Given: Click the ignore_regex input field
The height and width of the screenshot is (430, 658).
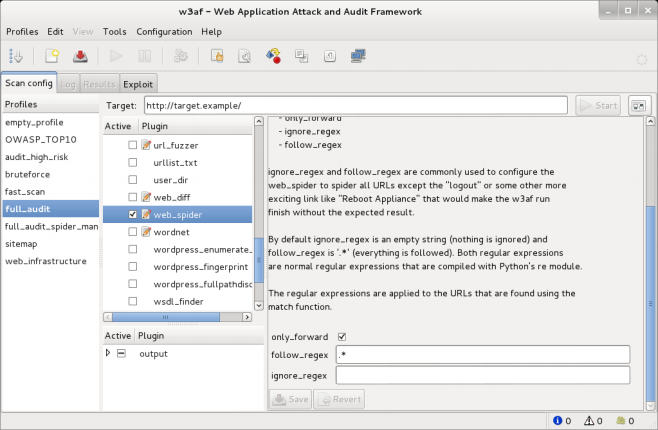Looking at the screenshot, I should pyautogui.click(x=482, y=375).
